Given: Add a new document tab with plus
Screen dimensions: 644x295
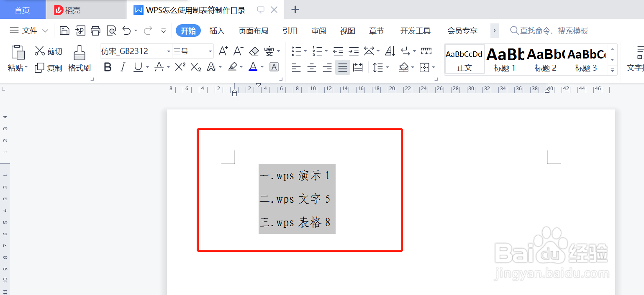Looking at the screenshot, I should coord(295,10).
